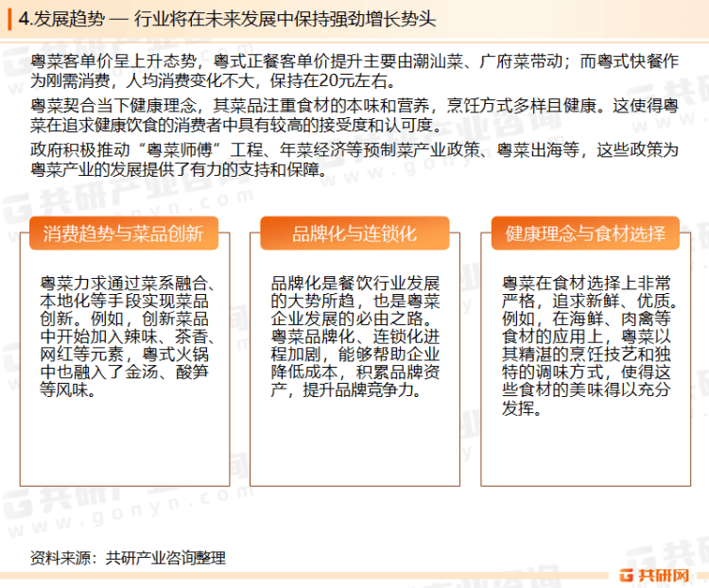Click the 资料来源 source note
This screenshot has width=709, height=588.
128,558
